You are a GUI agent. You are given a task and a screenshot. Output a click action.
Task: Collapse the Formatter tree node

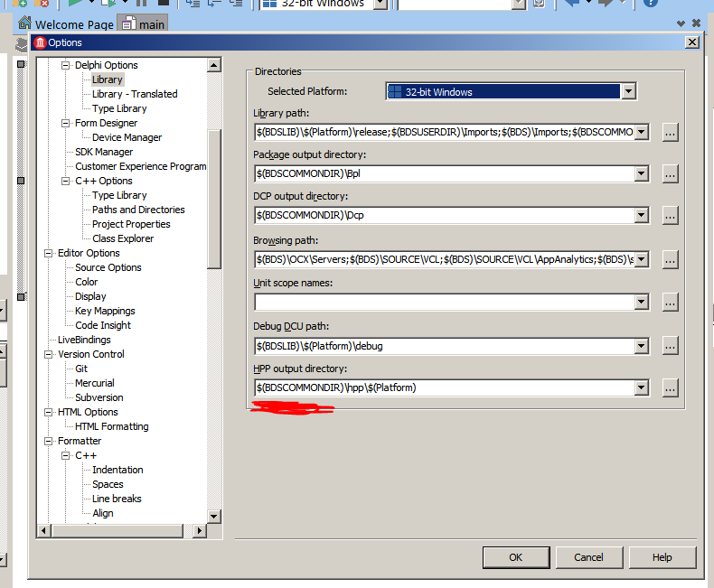coord(48,441)
